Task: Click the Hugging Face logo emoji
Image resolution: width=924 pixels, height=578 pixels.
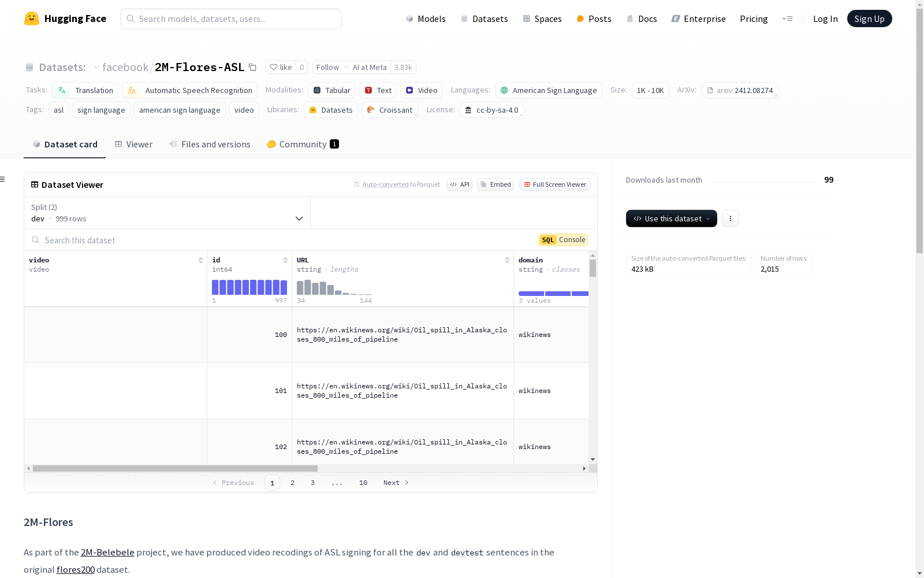Action: 32,18
